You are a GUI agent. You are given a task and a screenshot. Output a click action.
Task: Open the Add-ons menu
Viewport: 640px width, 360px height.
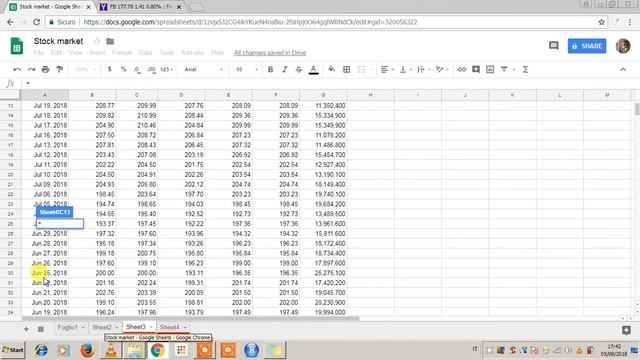(x=192, y=53)
